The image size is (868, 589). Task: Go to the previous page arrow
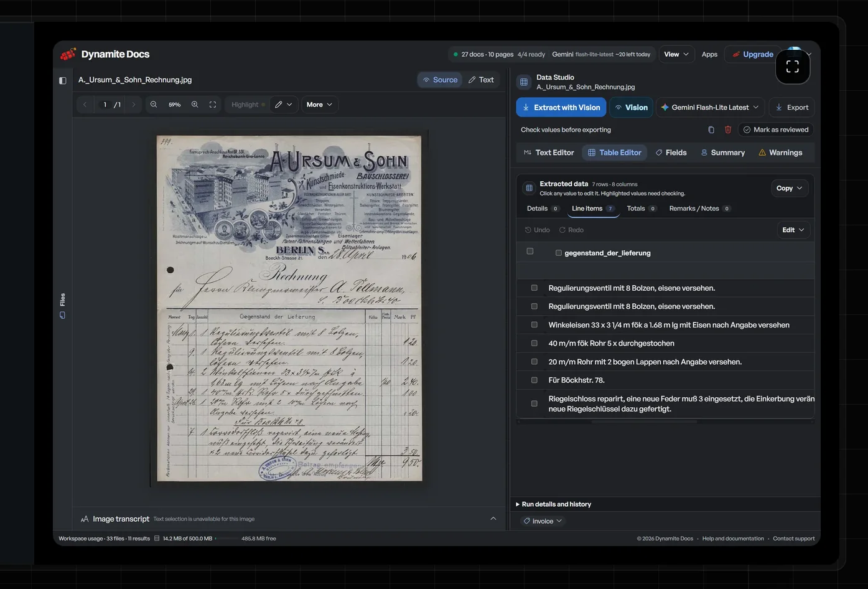tap(85, 105)
